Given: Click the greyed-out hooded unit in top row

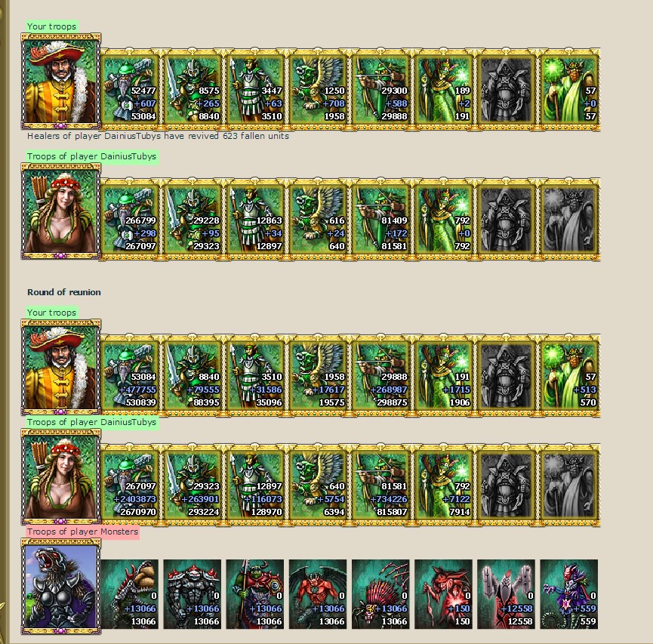Looking at the screenshot, I should tap(506, 90).
